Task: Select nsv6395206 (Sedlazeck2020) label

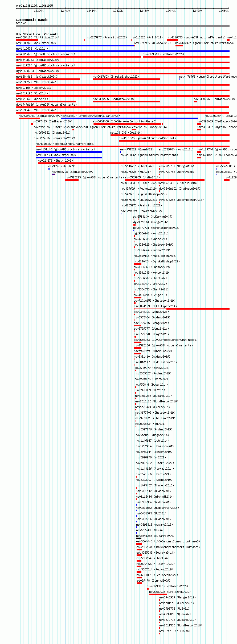Action: (x=214, y=99)
